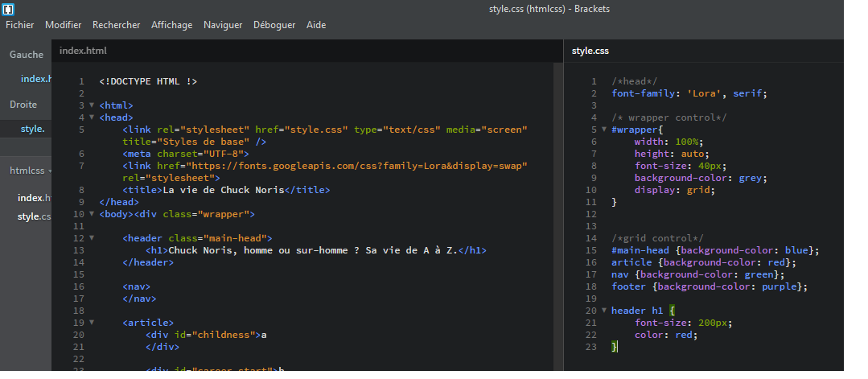The height and width of the screenshot is (379, 868).
Task: Click the 'width: 100%;' declaration
Action: point(669,142)
